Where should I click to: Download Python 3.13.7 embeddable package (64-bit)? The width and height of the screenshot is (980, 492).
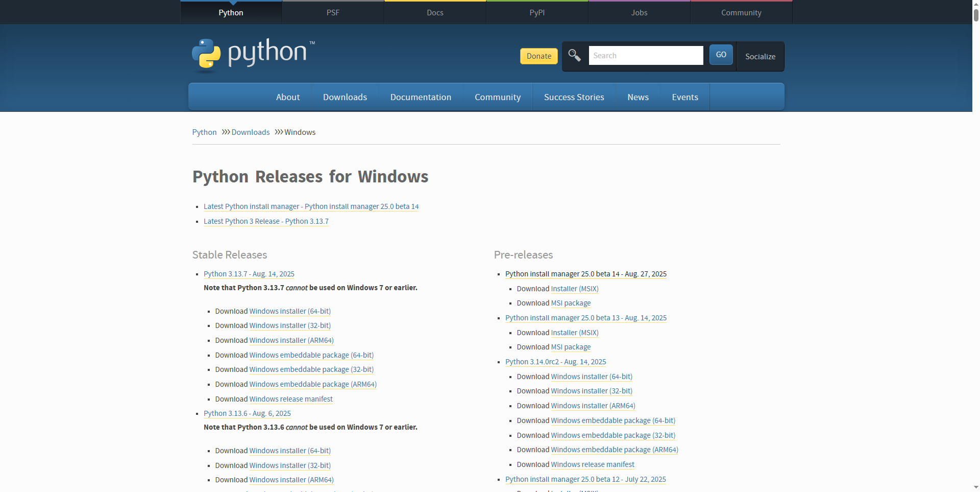(x=311, y=355)
